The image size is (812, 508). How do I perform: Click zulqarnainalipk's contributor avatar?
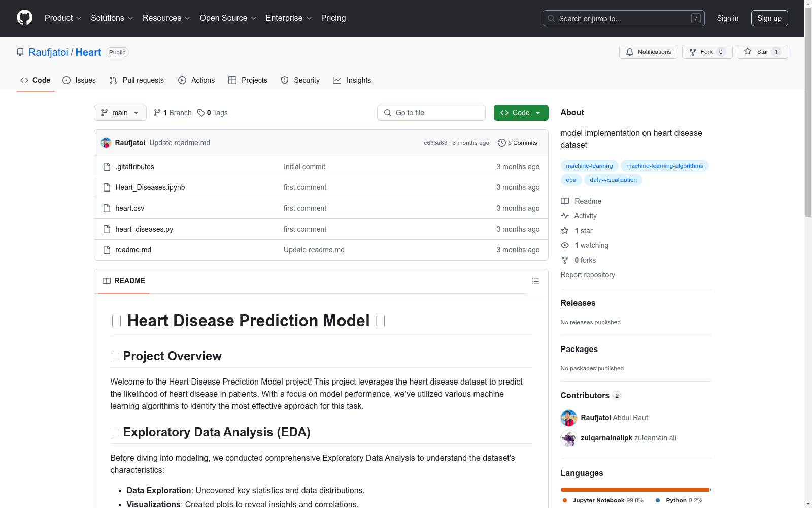tap(569, 438)
